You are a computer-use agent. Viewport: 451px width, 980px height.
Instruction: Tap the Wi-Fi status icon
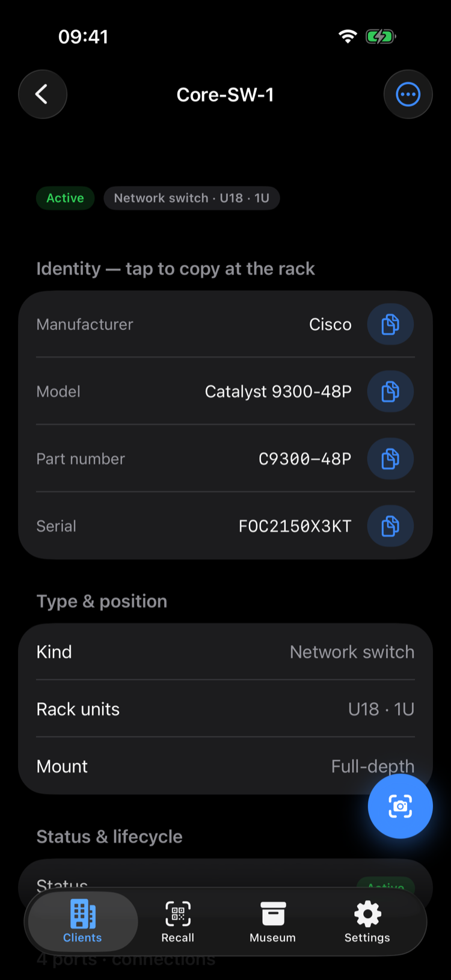click(x=348, y=37)
